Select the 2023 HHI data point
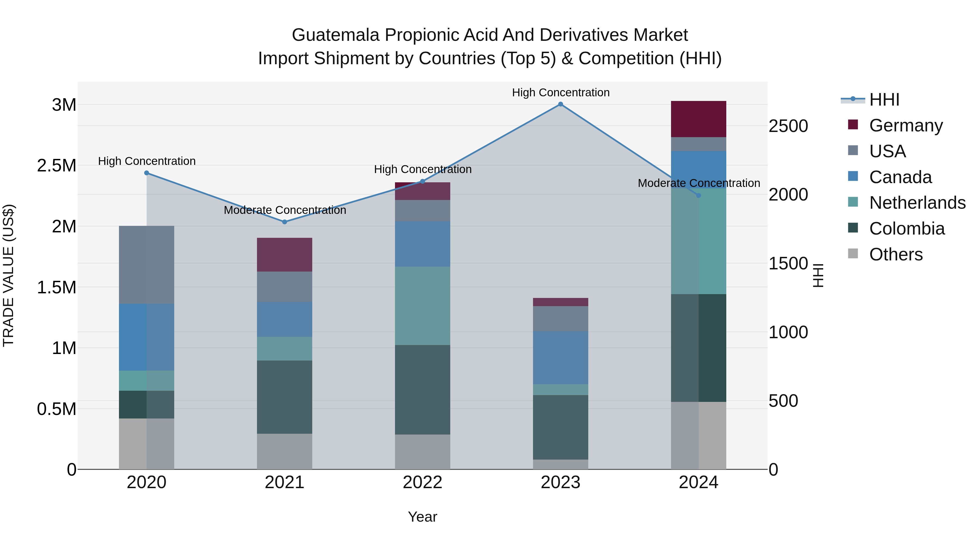 click(561, 104)
